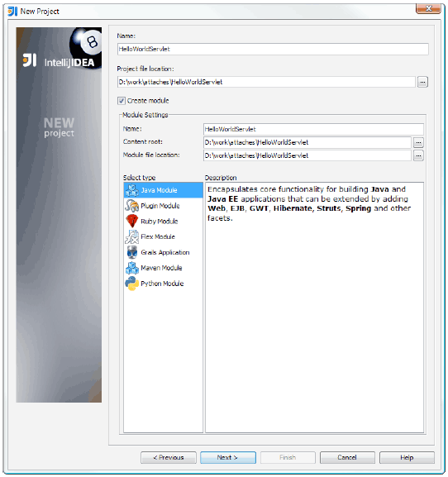
Task: Select the Flex Module icon
Action: [x=131, y=236]
